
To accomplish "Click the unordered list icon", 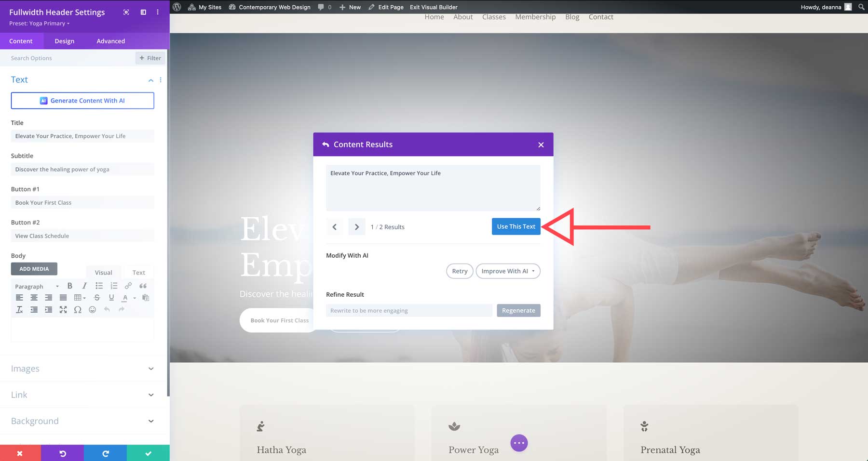I will tap(99, 286).
